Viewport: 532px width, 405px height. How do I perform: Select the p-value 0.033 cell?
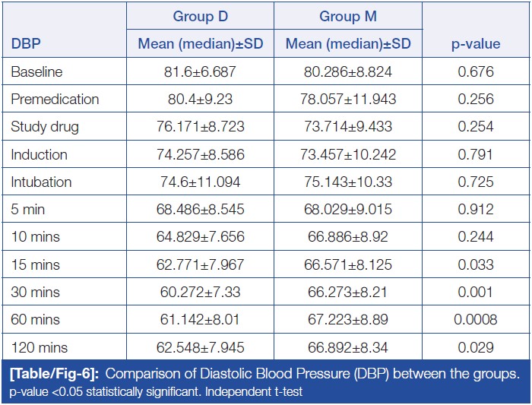pyautogui.click(x=476, y=264)
